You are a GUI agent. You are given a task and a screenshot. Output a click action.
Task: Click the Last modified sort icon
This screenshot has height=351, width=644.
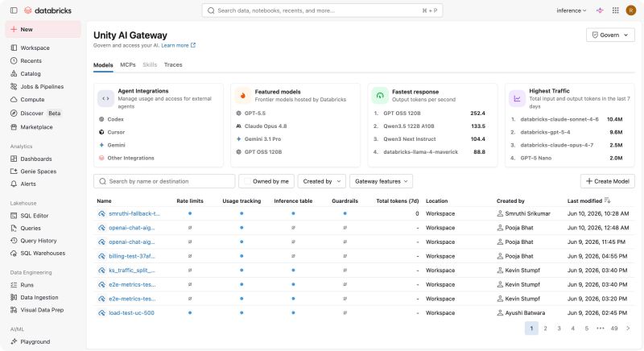(608, 200)
